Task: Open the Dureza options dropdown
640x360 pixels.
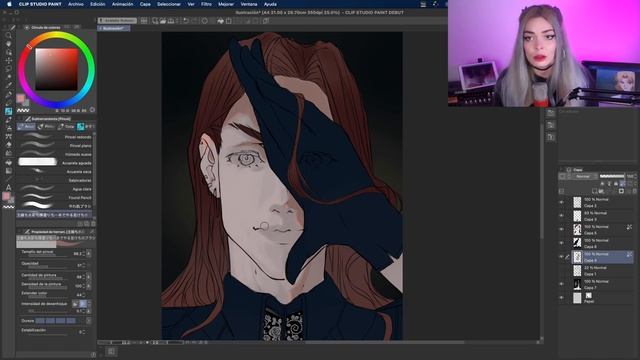Action: [x=89, y=321]
